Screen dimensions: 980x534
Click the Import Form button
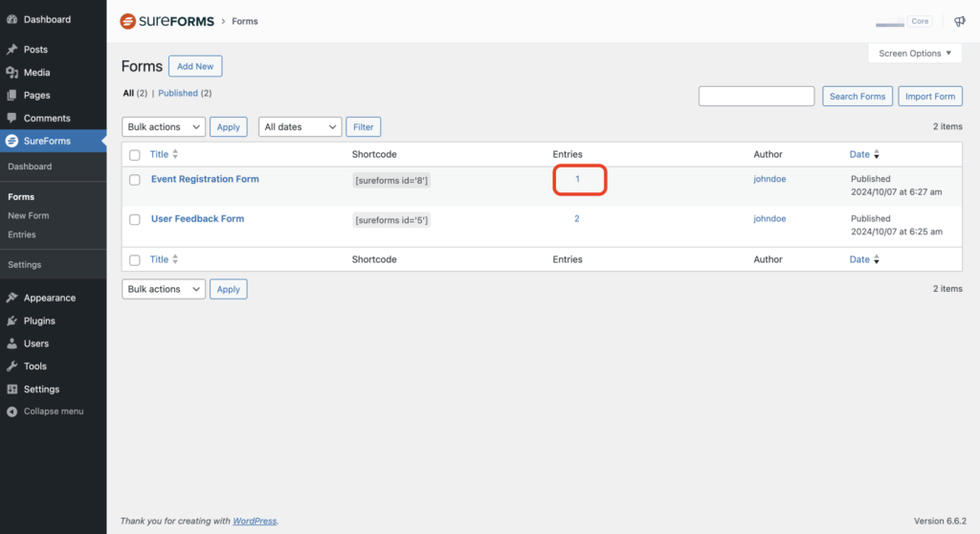tap(930, 96)
